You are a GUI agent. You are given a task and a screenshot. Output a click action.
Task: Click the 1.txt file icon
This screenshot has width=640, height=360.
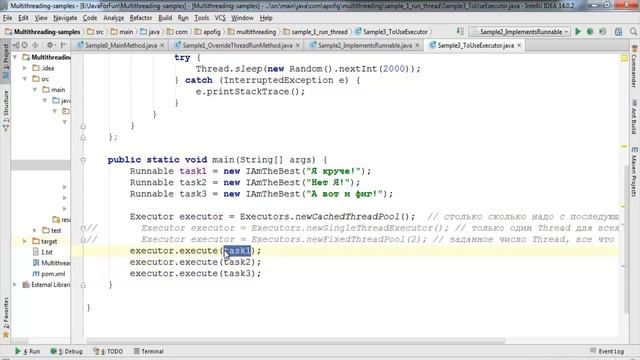pos(36,252)
